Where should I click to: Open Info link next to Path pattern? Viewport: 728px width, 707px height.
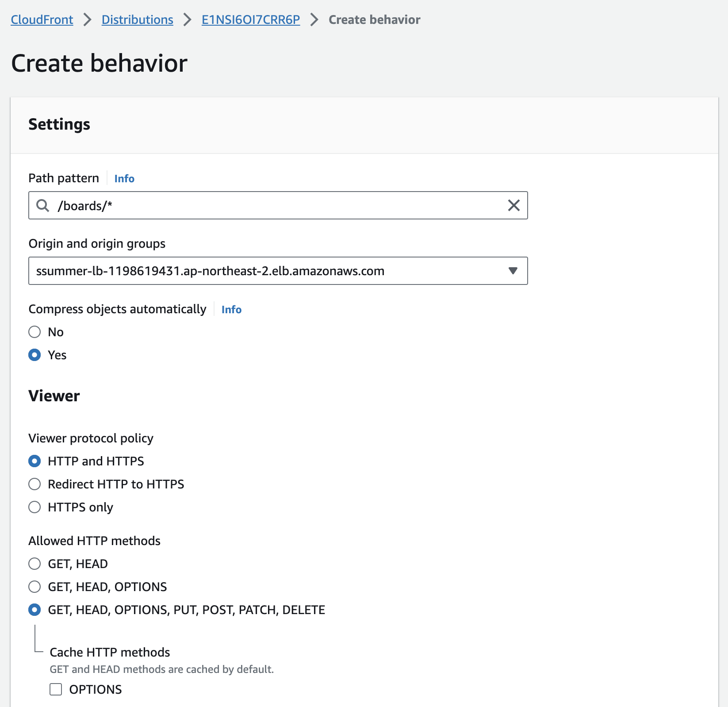pyautogui.click(x=124, y=178)
